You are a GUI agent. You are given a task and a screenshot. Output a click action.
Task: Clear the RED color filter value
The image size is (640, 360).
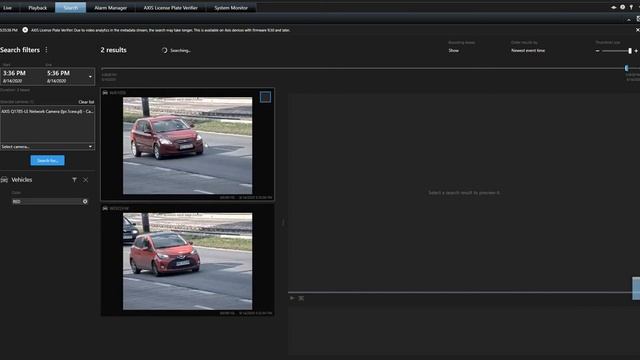(x=85, y=202)
